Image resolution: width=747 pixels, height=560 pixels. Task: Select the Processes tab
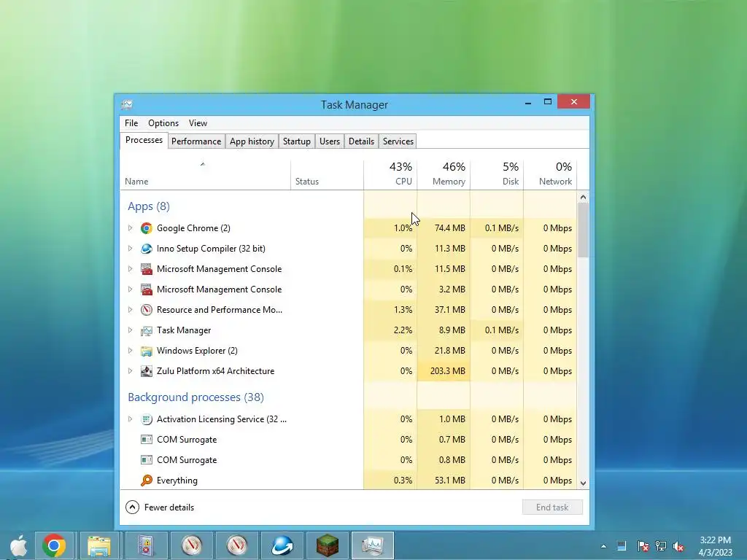pos(144,141)
